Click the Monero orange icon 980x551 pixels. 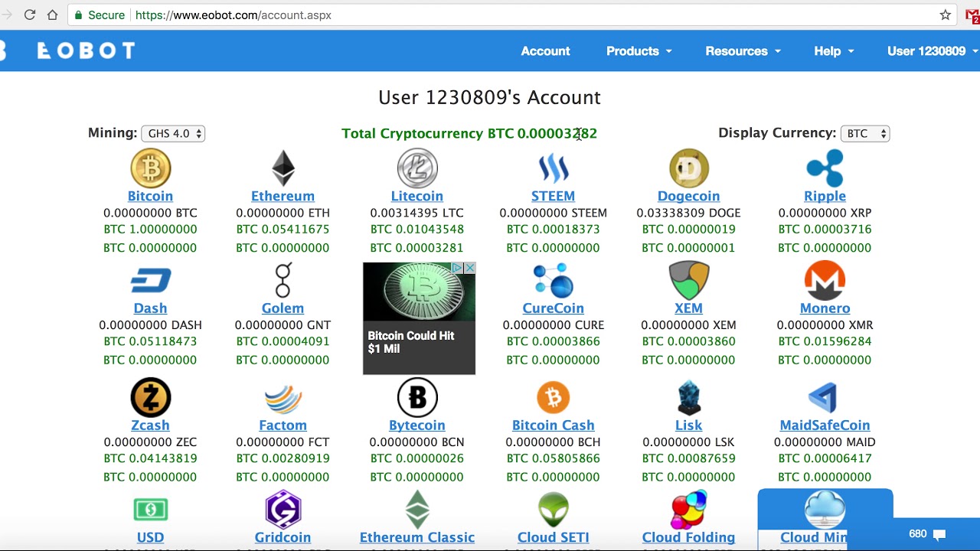[x=825, y=280]
